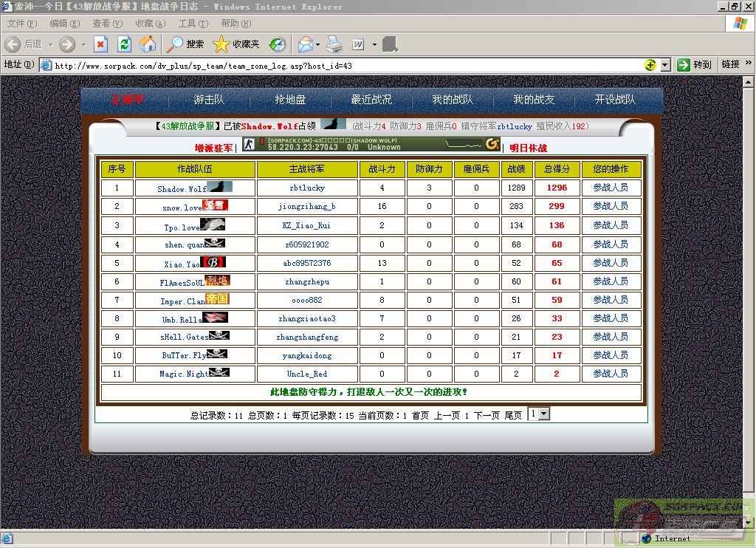Viewport: 756px width, 548px height.
Task: Refresh the page using toolbar icon
Action: 124,44
